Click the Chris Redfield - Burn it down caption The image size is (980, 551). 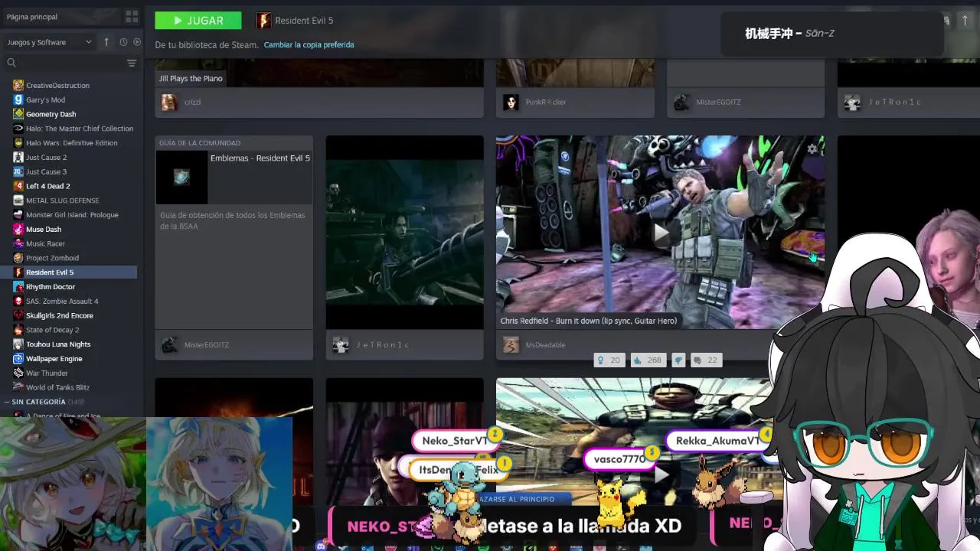pyautogui.click(x=588, y=321)
